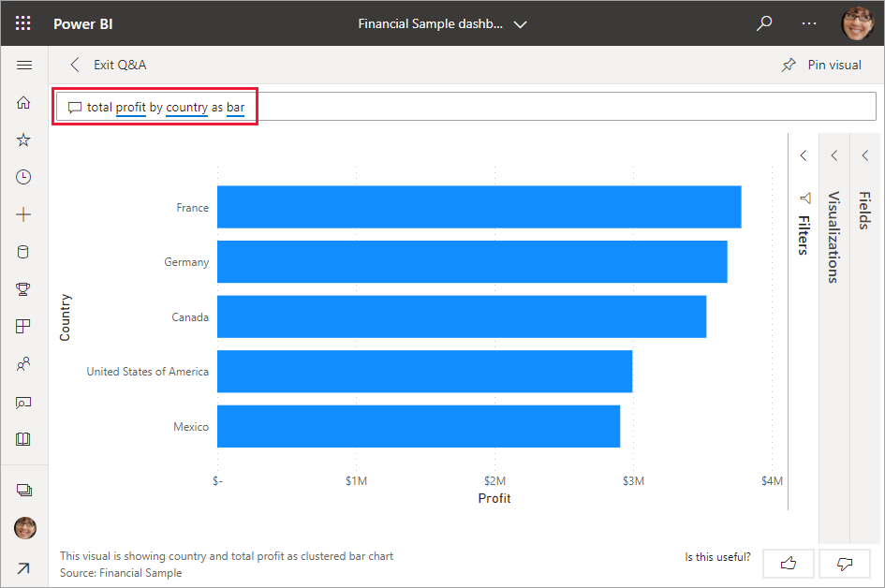Image resolution: width=885 pixels, height=588 pixels.
Task: Open Favorites star icon in sidebar
Action: click(x=24, y=140)
